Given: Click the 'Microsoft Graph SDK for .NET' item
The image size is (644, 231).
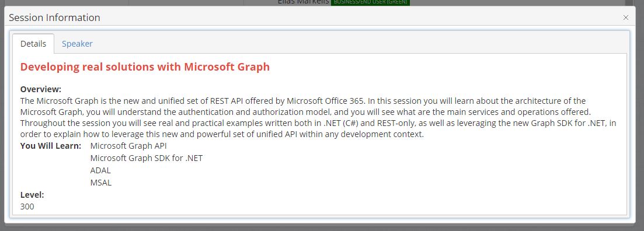Looking at the screenshot, I should [x=146, y=158].
